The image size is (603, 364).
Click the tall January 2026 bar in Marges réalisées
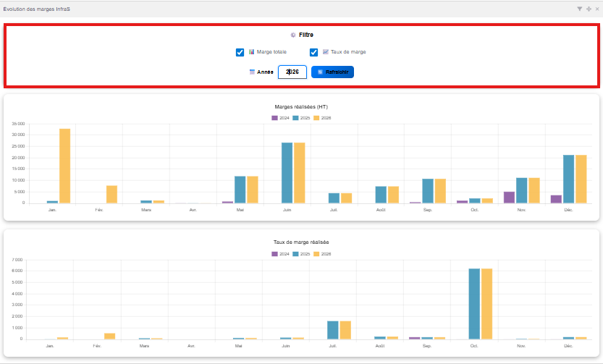64,166
